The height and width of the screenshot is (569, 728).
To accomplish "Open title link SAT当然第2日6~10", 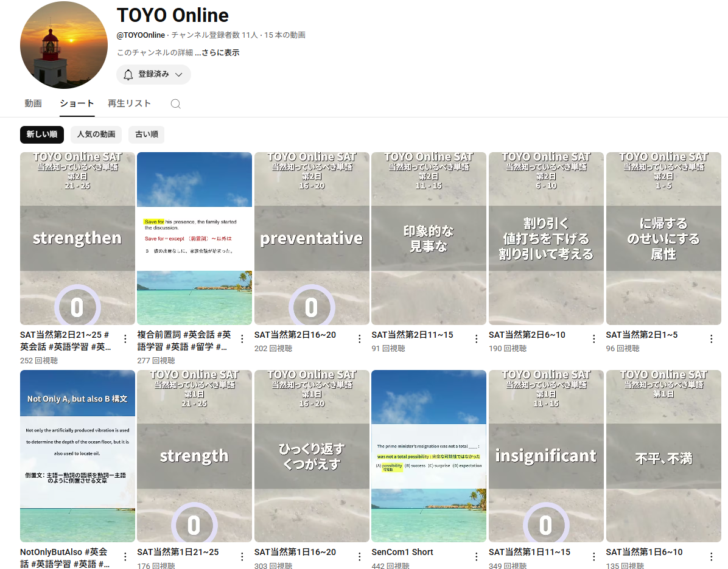I will coord(527,335).
